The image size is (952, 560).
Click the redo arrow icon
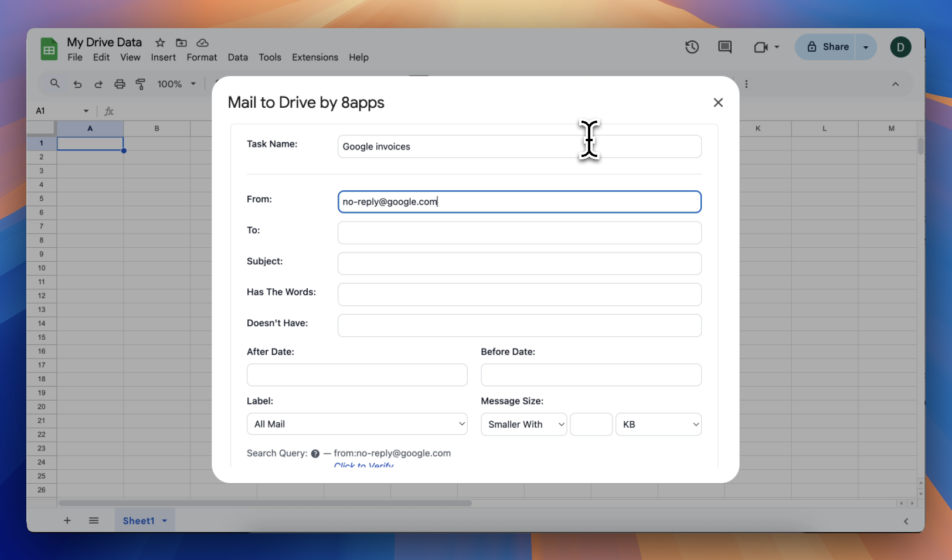click(x=98, y=84)
